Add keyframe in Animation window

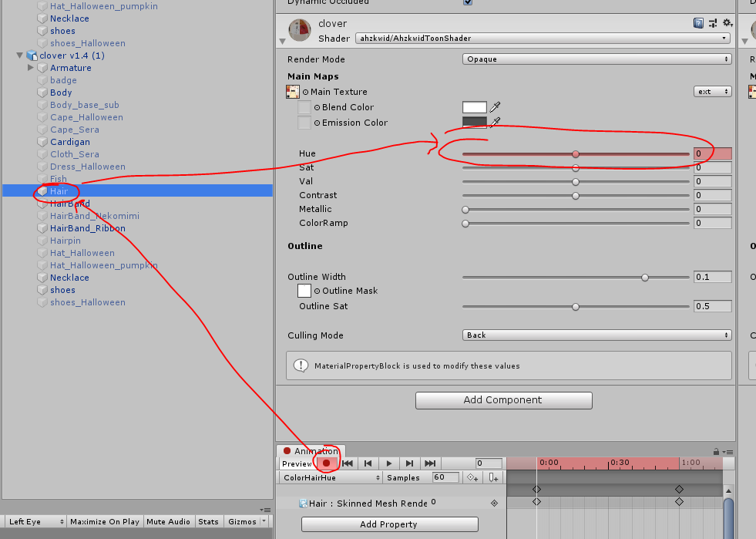472,477
